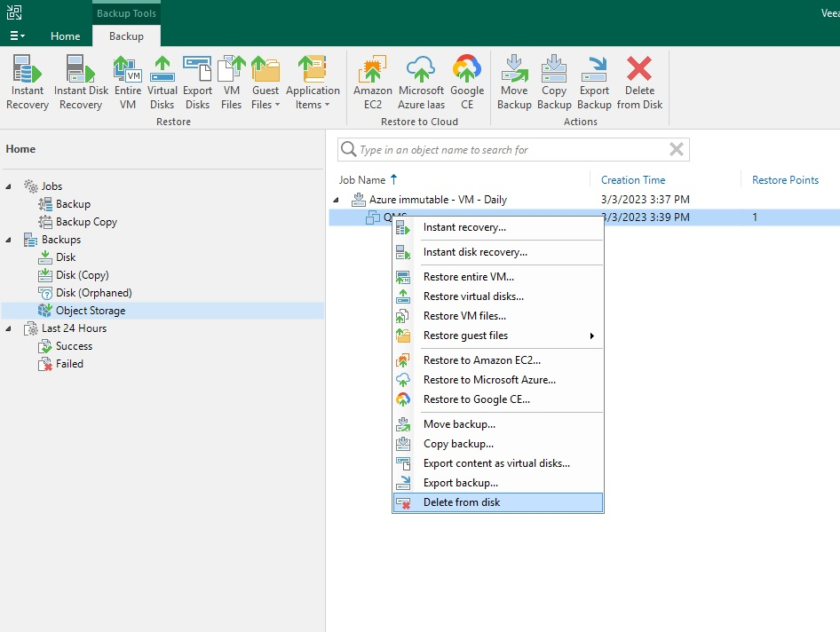Click the Google CE restore icon
840x632 pixels.
(x=467, y=82)
